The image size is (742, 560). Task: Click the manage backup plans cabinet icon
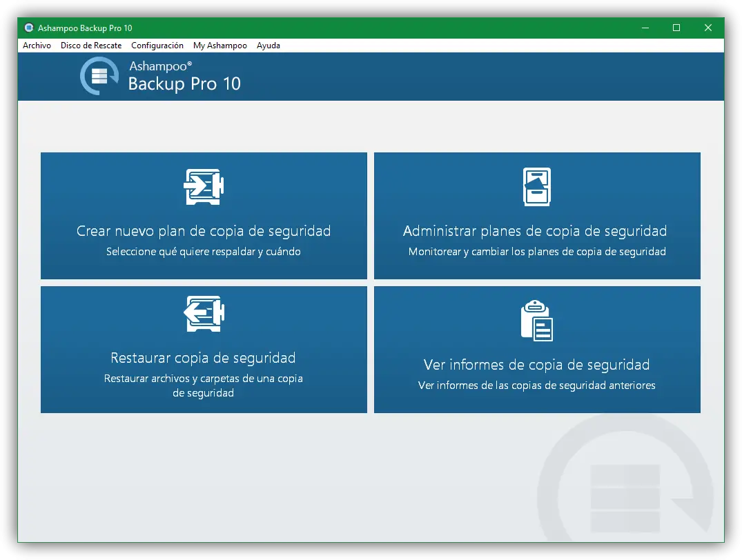pos(536,187)
